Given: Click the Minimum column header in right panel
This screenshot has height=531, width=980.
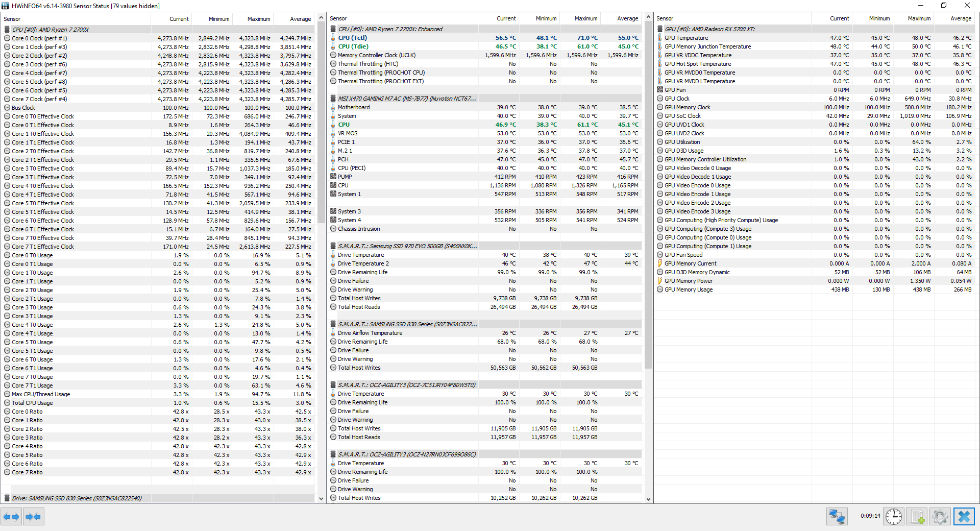Looking at the screenshot, I should coord(873,18).
